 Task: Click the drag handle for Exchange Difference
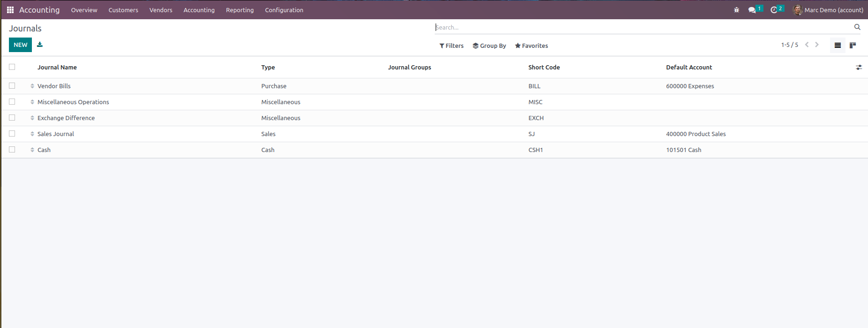(32, 118)
